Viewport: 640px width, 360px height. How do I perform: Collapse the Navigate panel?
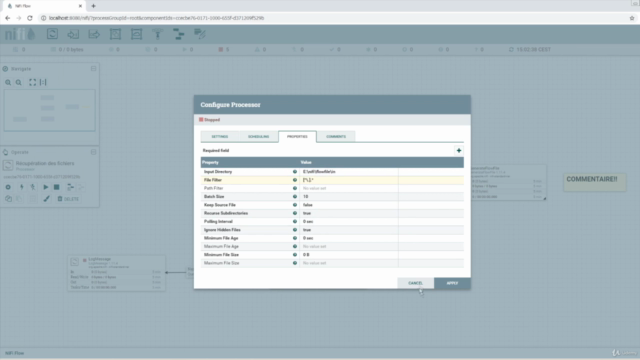click(x=93, y=69)
